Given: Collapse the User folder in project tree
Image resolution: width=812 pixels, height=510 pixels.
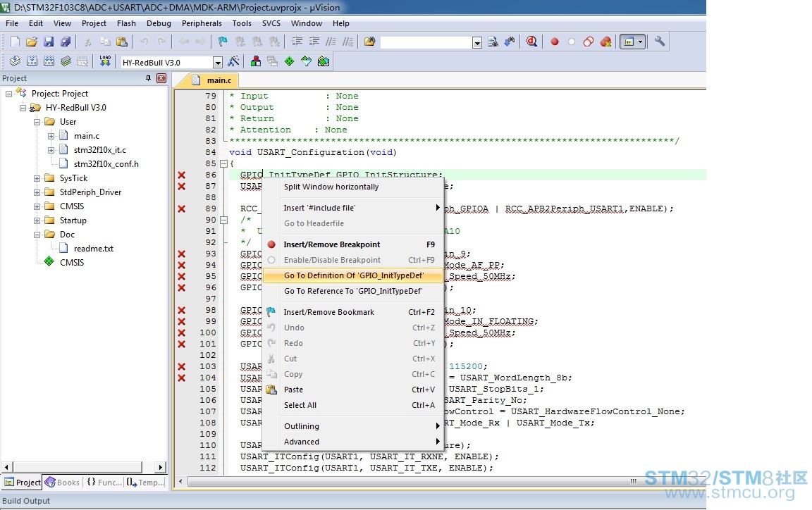Looking at the screenshot, I should tap(37, 122).
